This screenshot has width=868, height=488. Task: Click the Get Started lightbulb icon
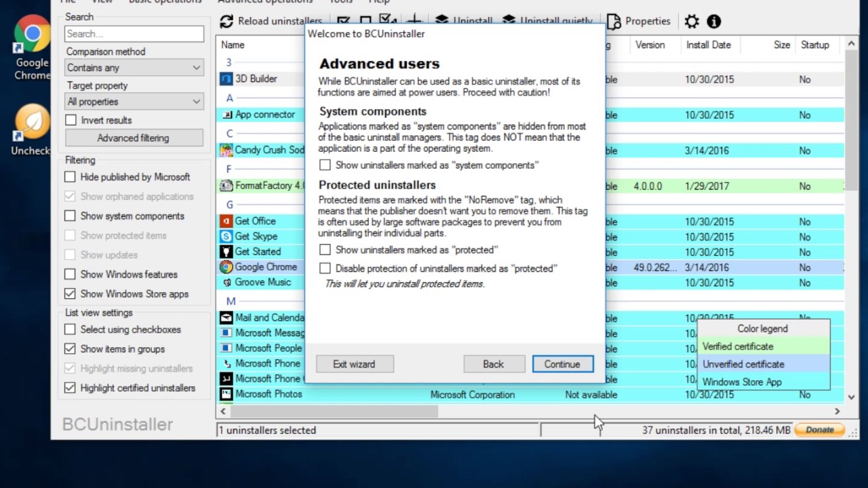pos(226,251)
